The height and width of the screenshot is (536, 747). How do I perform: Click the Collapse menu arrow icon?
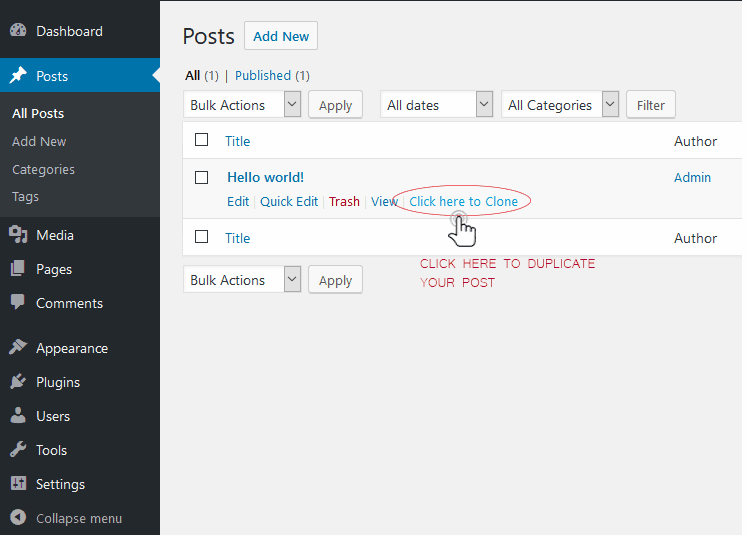tap(18, 517)
